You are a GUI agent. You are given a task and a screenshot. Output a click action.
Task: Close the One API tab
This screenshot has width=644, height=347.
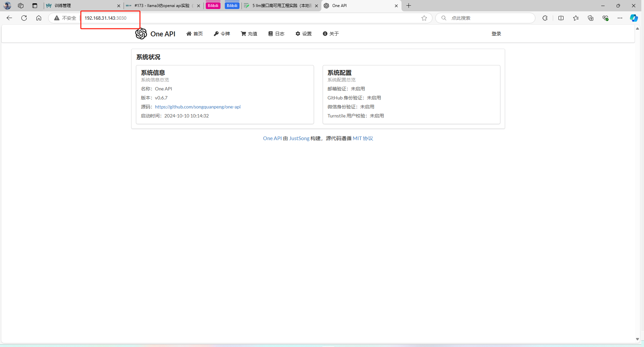tap(396, 6)
